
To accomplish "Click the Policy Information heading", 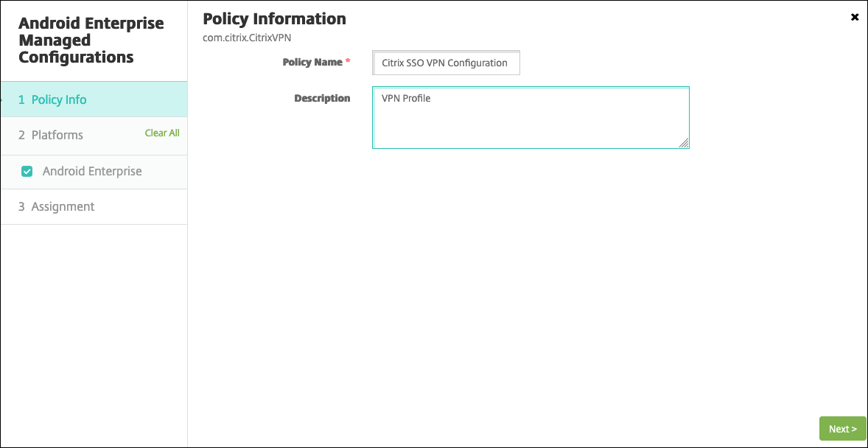I will [x=275, y=19].
